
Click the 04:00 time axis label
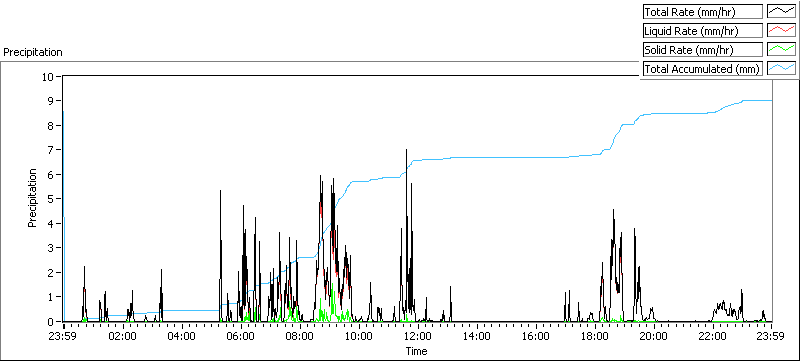pos(182,336)
